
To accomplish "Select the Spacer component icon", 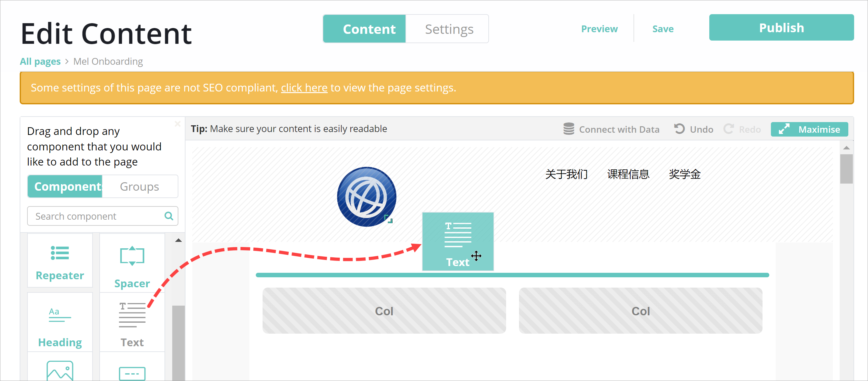I will click(132, 256).
